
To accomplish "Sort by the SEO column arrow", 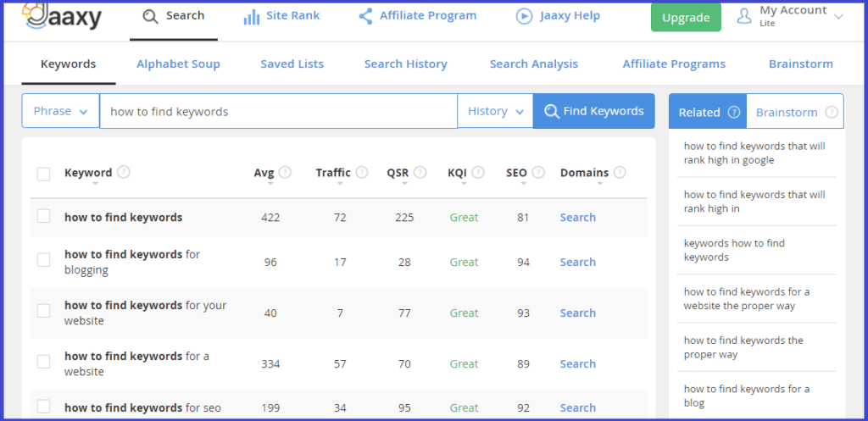I will (523, 184).
